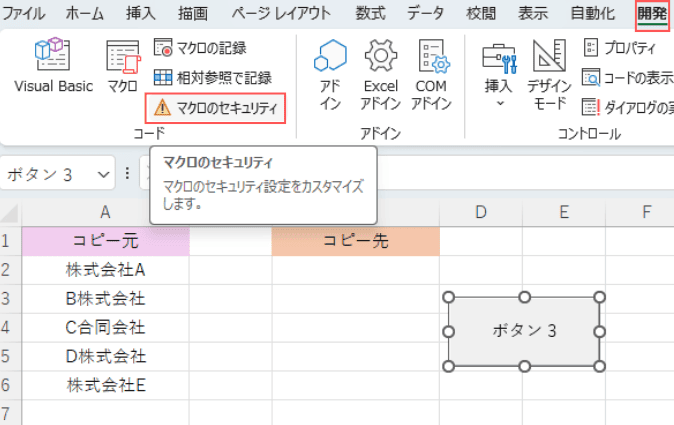Select cell containing 株式会社A
The height and width of the screenshot is (425, 674).
105,270
